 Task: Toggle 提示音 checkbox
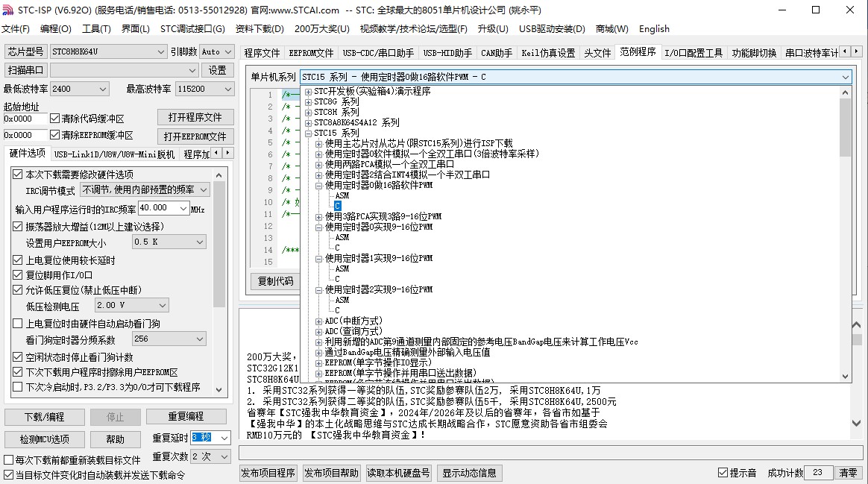pyautogui.click(x=723, y=473)
